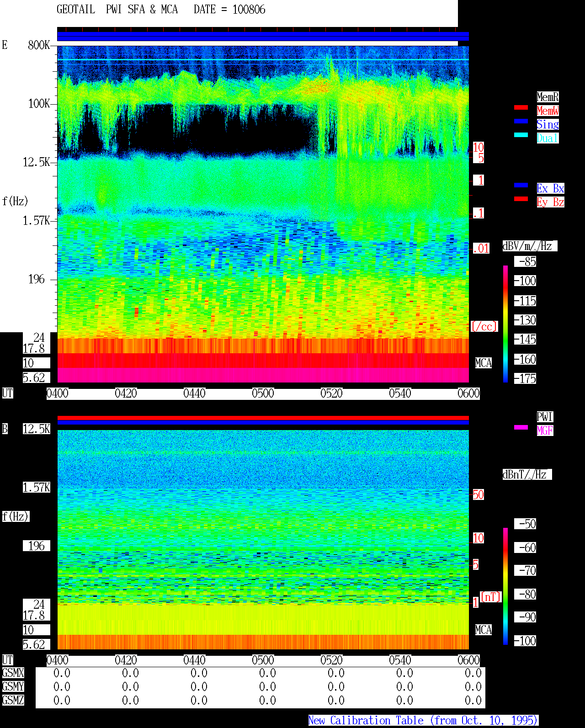Viewport: 585px width, 728px height.
Task: Click the magnetic field MCA label
Action: click(483, 630)
